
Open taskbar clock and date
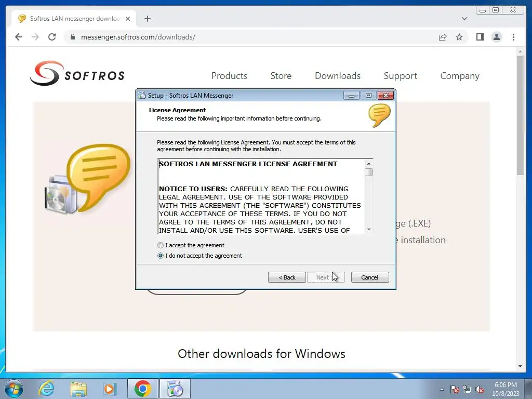click(x=506, y=389)
